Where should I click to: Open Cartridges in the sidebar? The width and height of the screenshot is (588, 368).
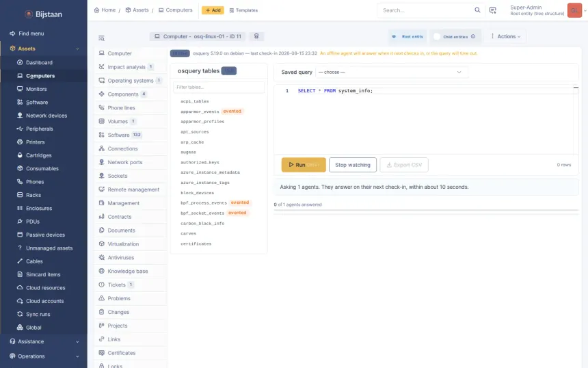(38, 155)
